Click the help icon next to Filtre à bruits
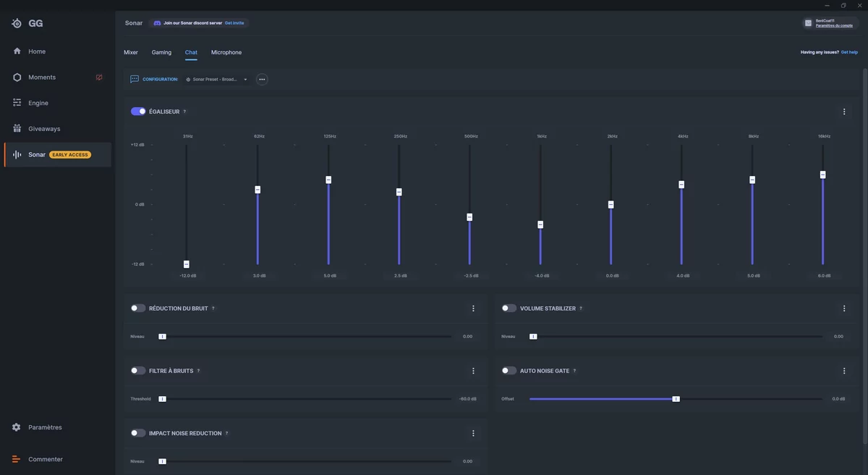The width and height of the screenshot is (868, 475). coord(198,371)
